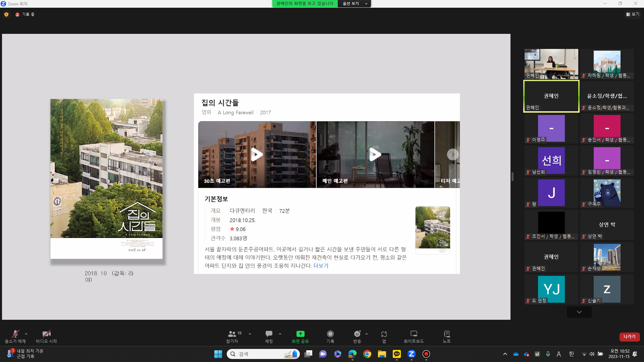Click the 기록 중 recording indicator
Screen dimensions: 644x362
pyautogui.click(x=25, y=14)
